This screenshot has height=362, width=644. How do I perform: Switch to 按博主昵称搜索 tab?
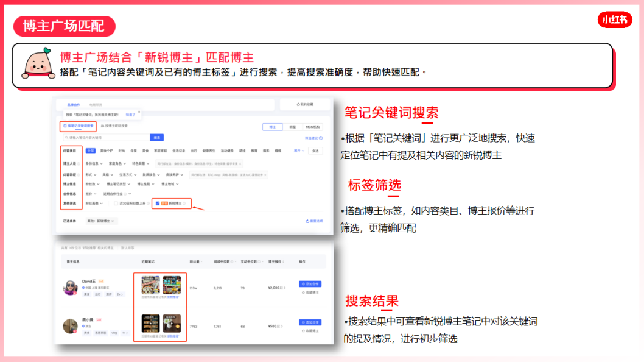point(114,126)
